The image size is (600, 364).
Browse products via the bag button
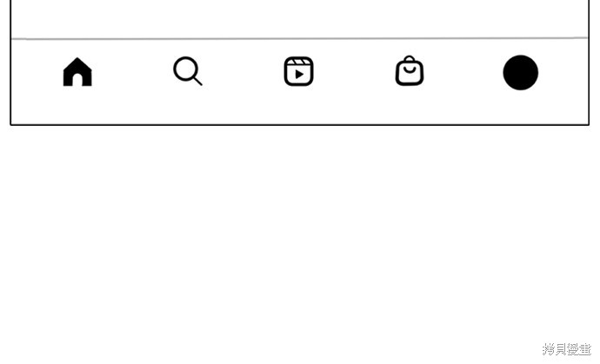[410, 70]
